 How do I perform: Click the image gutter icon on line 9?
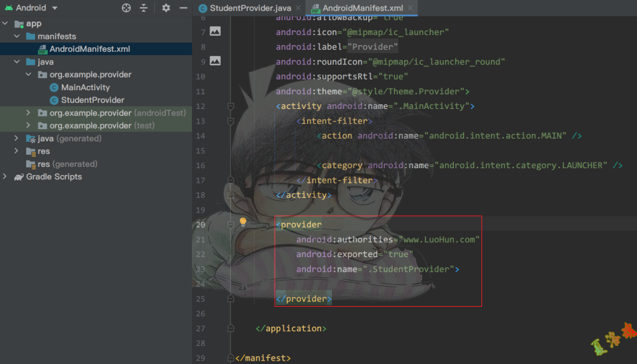[215, 61]
